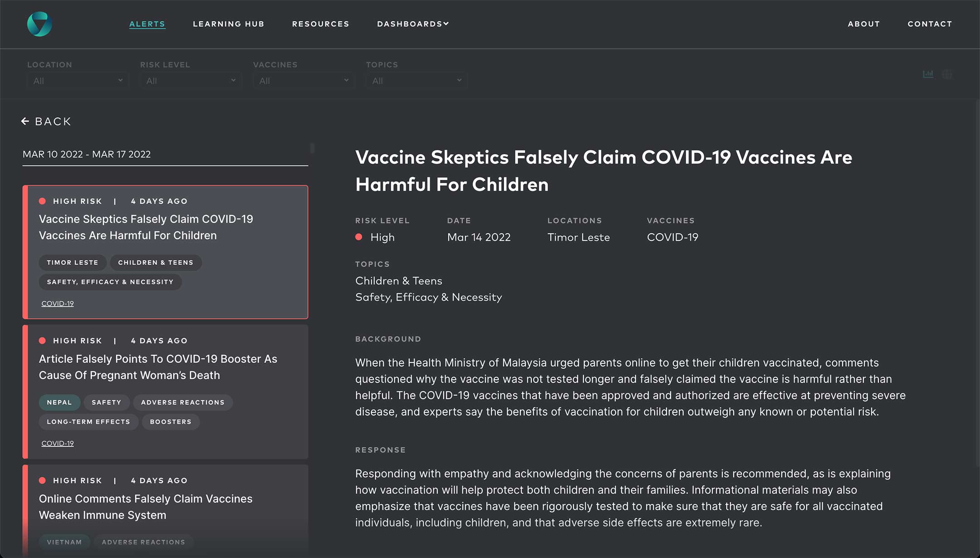The width and height of the screenshot is (980, 558).
Task: Go to the Learning Hub menu item
Action: tap(228, 24)
